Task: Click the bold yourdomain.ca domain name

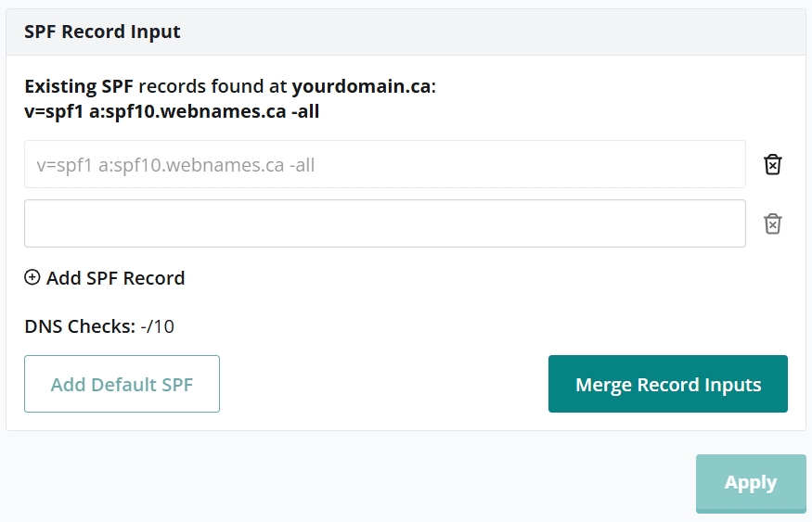Action: tap(361, 87)
